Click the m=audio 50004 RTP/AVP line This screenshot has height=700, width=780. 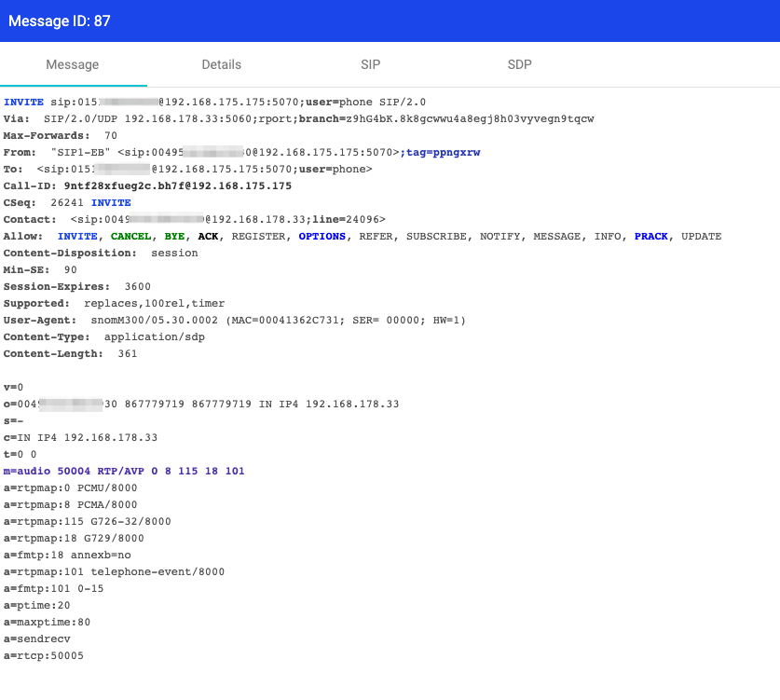(x=124, y=472)
